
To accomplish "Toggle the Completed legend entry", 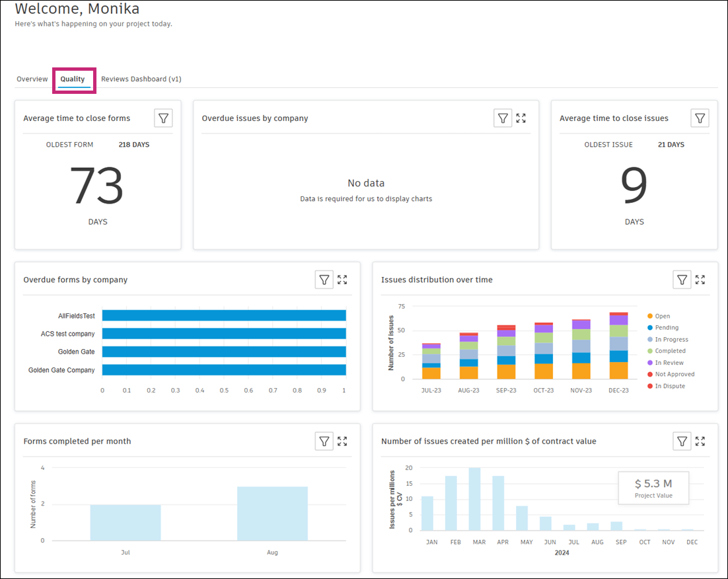I will pyautogui.click(x=667, y=351).
